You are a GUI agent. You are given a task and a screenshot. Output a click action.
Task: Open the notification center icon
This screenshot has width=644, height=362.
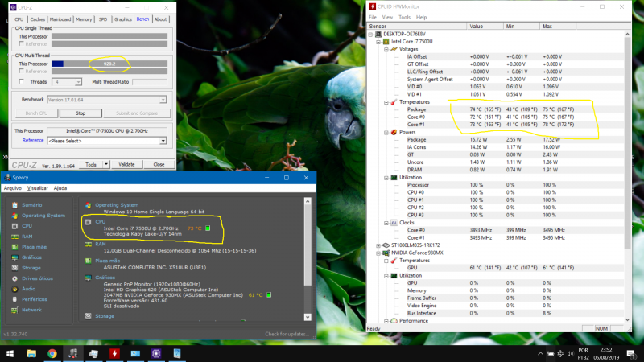(631, 353)
